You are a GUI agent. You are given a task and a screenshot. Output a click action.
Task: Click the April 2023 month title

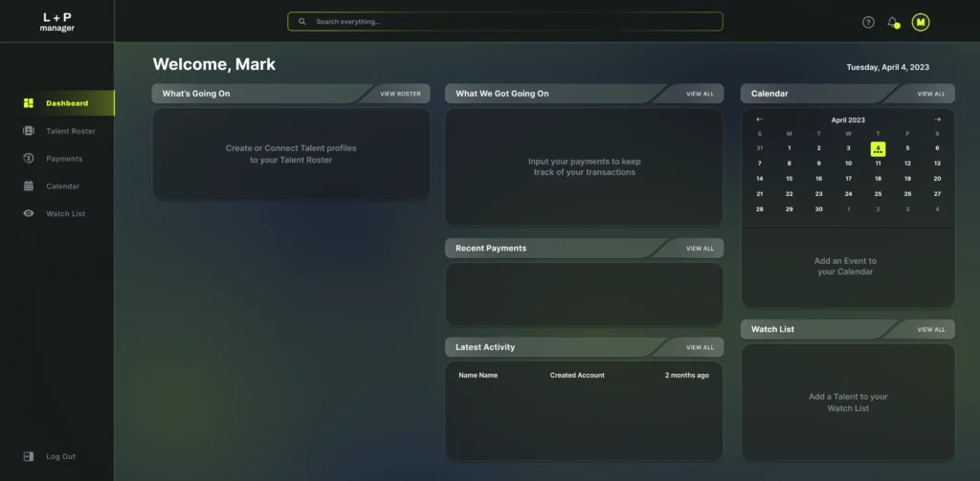click(x=848, y=120)
